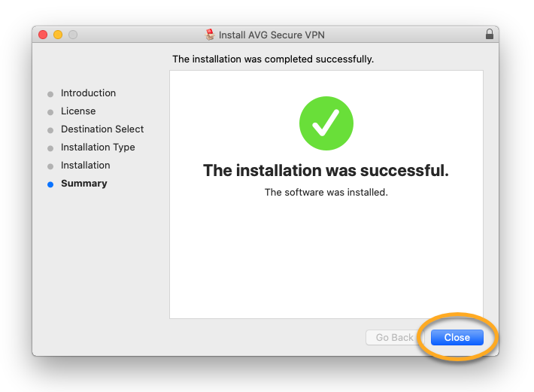Click the Go Back button
Viewport: 534px width, 392px height.
tap(395, 338)
